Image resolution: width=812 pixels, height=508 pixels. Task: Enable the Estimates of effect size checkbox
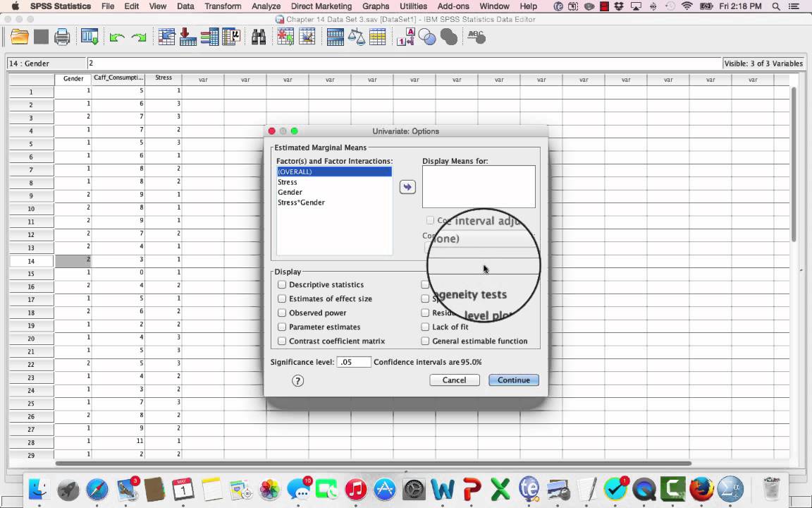point(282,298)
